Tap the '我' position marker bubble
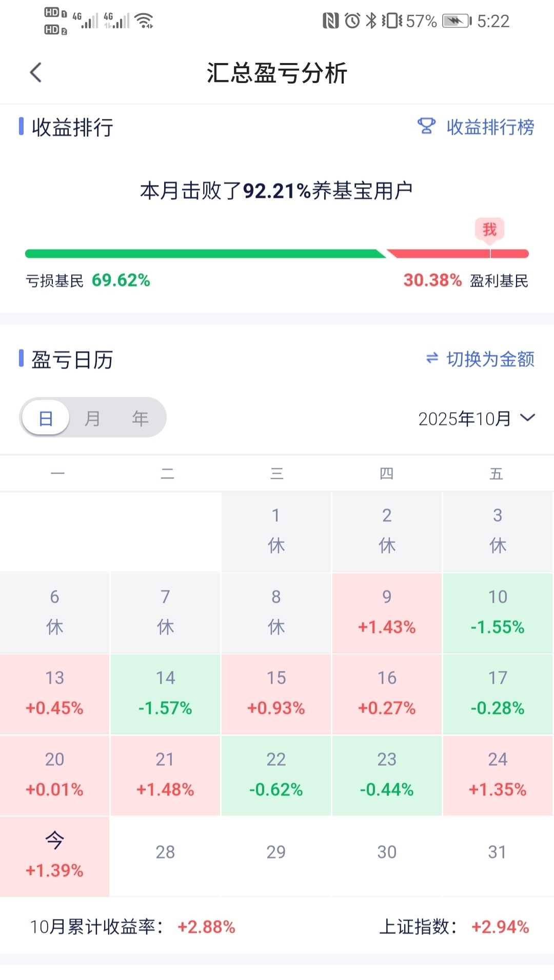 (489, 229)
